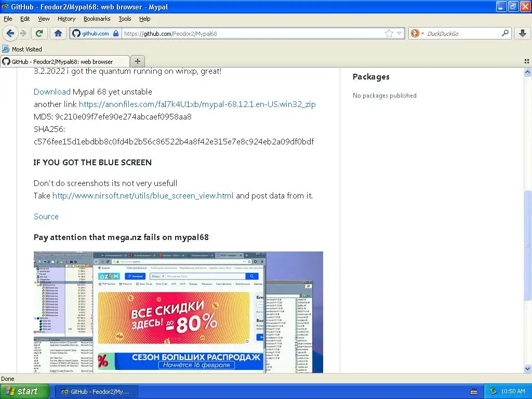Viewport: 532px width, 399px height.
Task: Click the padlock security icon
Action: pos(116,33)
